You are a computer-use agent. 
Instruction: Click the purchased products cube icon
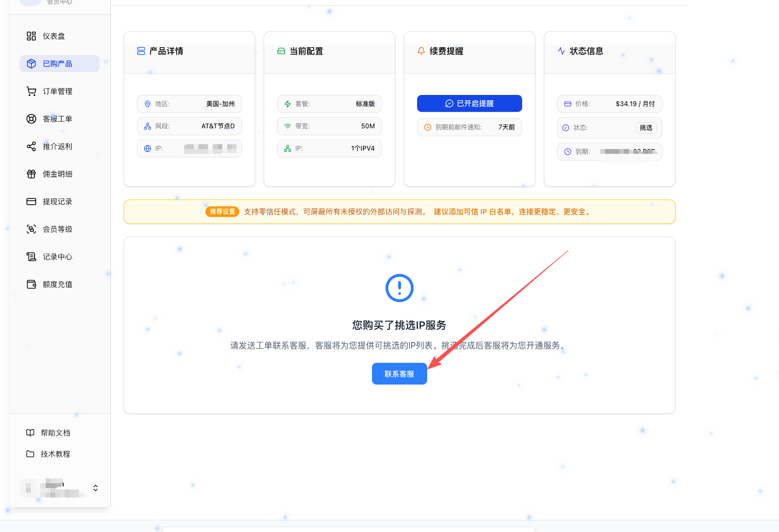tap(31, 64)
